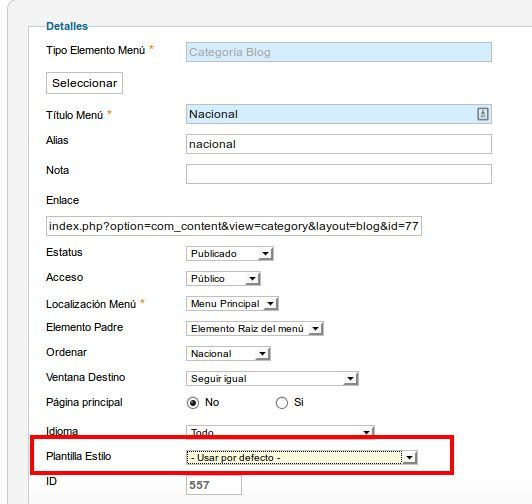The image size is (532, 504).
Task: Click the Seleccionar button
Action: 84,83
